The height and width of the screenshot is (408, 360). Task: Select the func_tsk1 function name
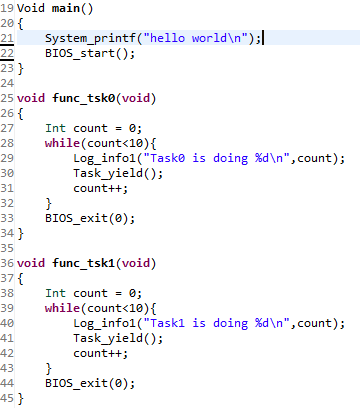[84, 263]
